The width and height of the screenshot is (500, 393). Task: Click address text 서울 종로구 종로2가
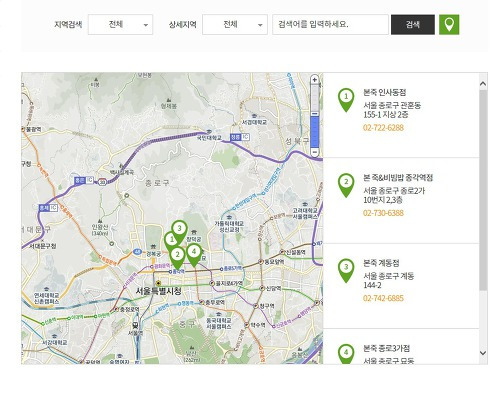[394, 191]
